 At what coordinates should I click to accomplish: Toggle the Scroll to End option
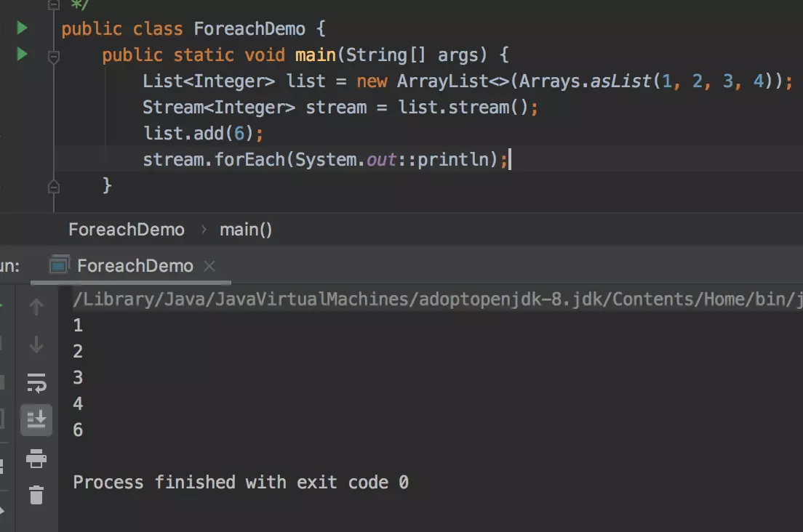36,420
